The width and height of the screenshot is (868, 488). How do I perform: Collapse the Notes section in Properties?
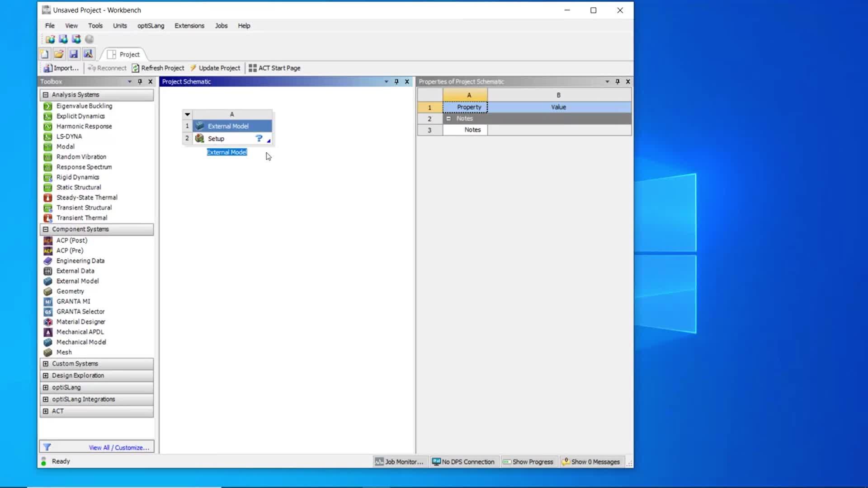[x=448, y=119]
